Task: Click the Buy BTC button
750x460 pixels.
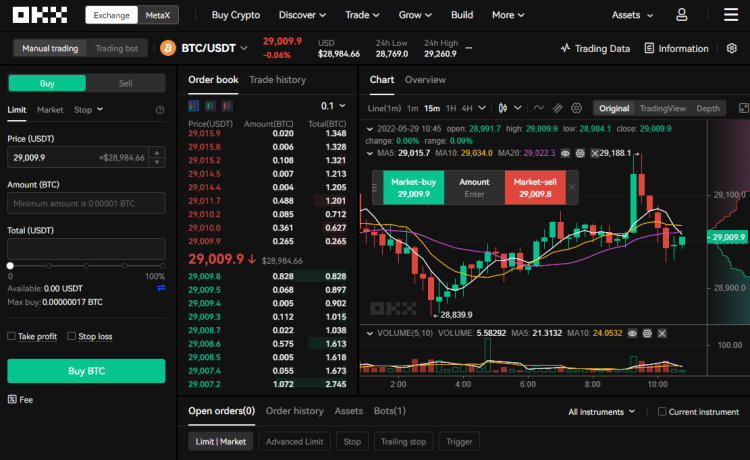Action: tap(86, 371)
